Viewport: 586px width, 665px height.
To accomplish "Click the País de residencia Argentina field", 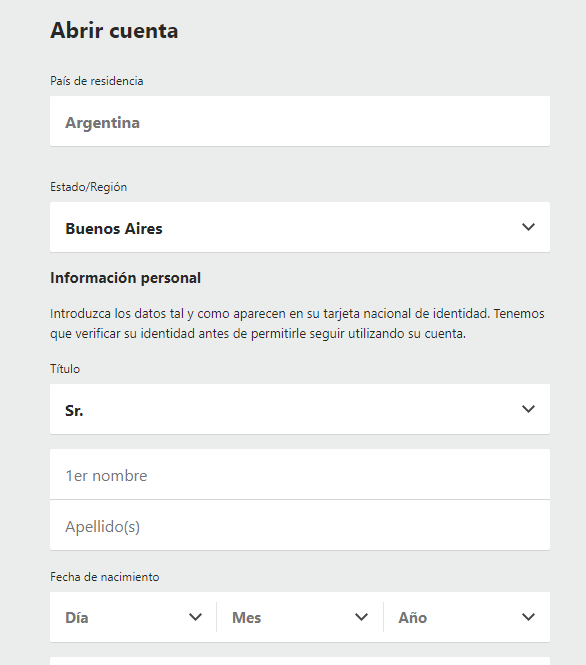I will (300, 121).
